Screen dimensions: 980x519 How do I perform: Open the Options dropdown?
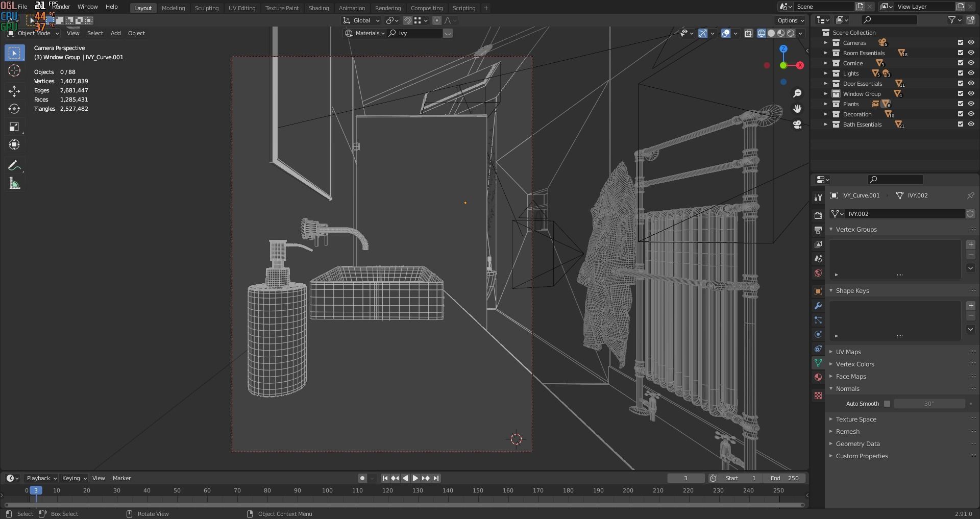[790, 20]
